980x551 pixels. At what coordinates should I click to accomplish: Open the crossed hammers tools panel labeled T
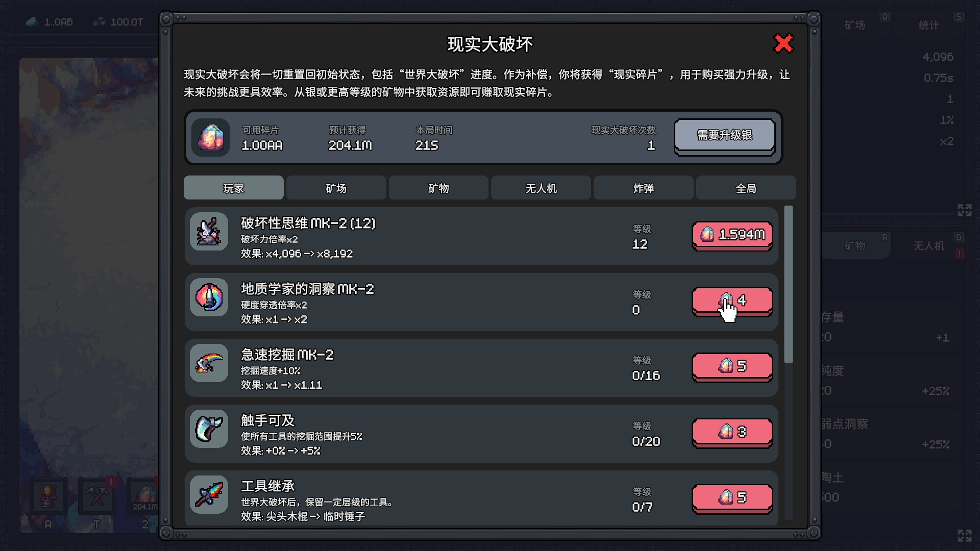(x=97, y=496)
